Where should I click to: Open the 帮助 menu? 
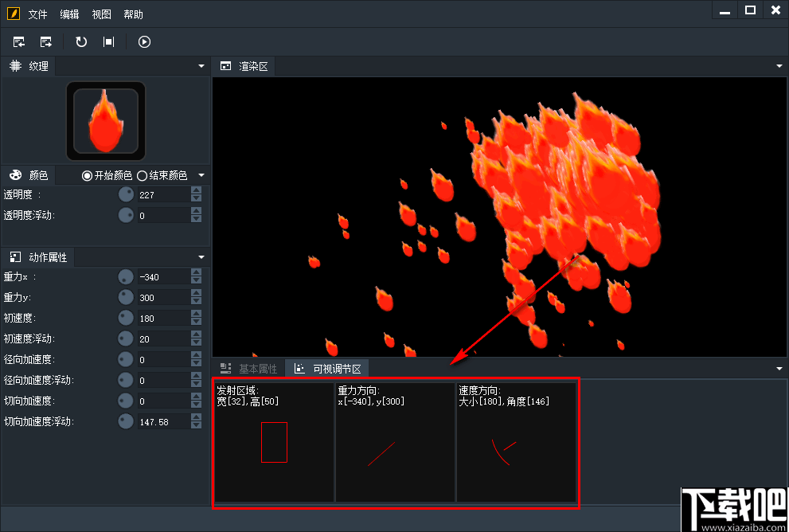coord(133,14)
